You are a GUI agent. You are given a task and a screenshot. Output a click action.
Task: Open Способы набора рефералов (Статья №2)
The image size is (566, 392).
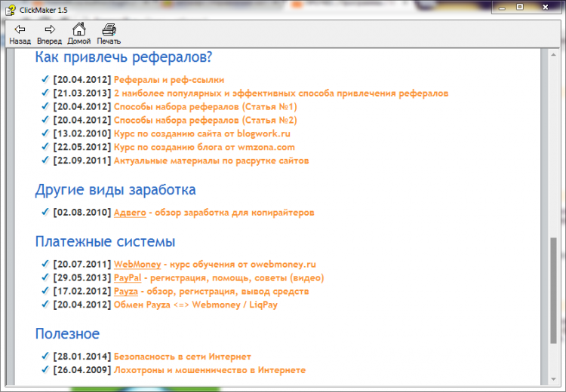point(205,120)
